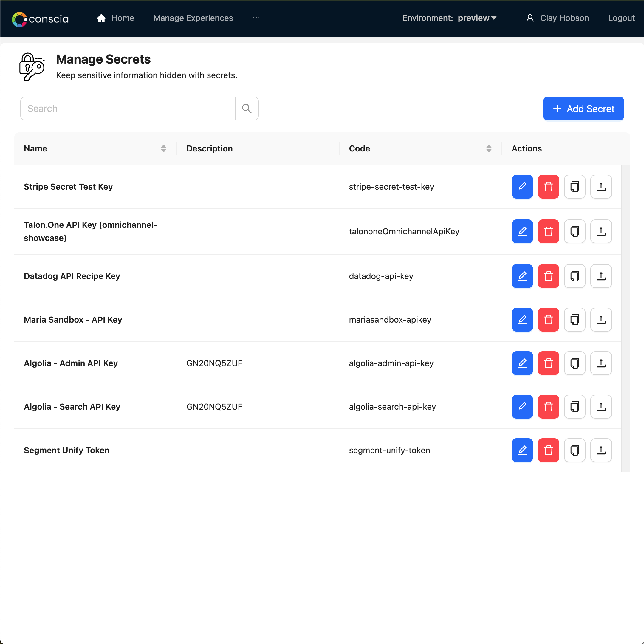This screenshot has height=644, width=644.
Task: Copy the Datadog API Recipe Key secret
Action: (575, 276)
